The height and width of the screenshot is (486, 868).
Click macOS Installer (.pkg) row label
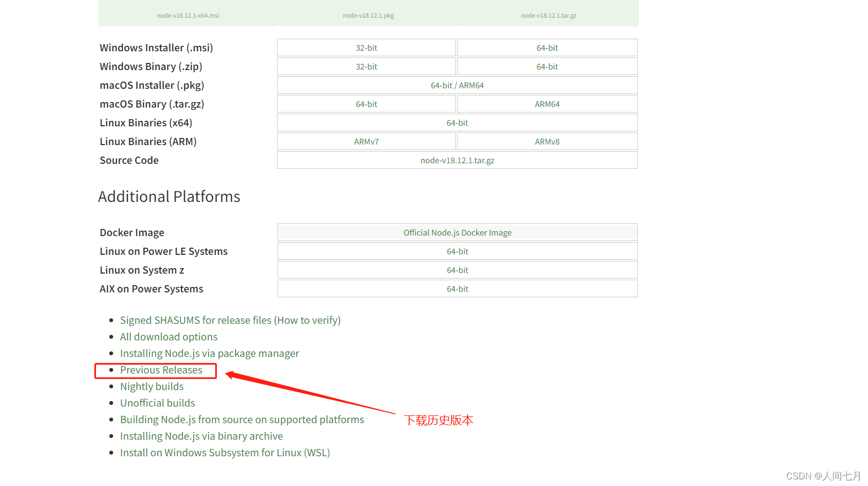click(x=152, y=86)
